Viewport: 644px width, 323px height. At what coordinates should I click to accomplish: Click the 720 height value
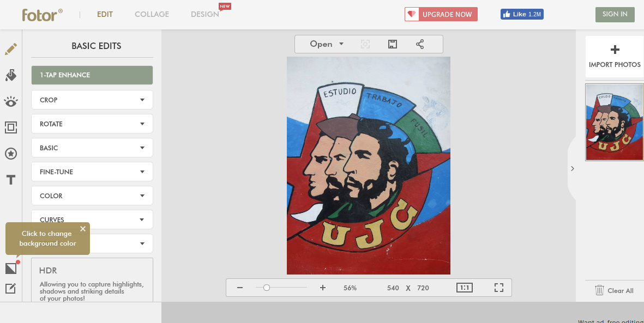pyautogui.click(x=423, y=288)
